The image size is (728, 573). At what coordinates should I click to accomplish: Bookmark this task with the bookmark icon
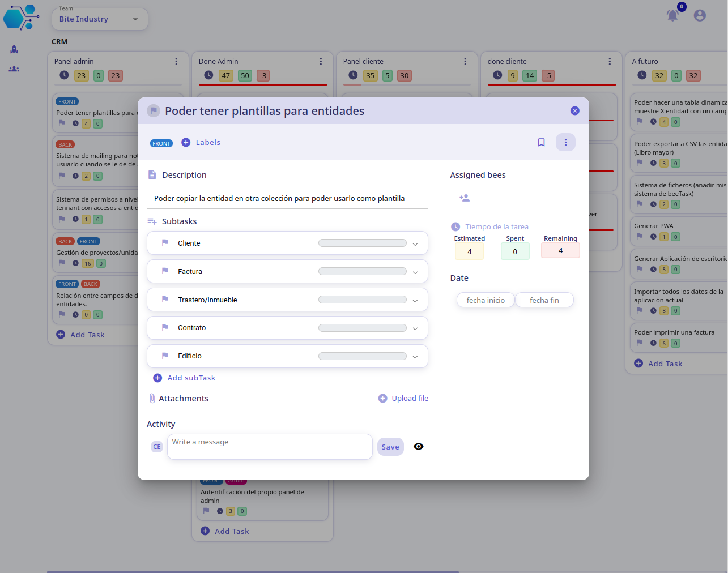(x=541, y=142)
